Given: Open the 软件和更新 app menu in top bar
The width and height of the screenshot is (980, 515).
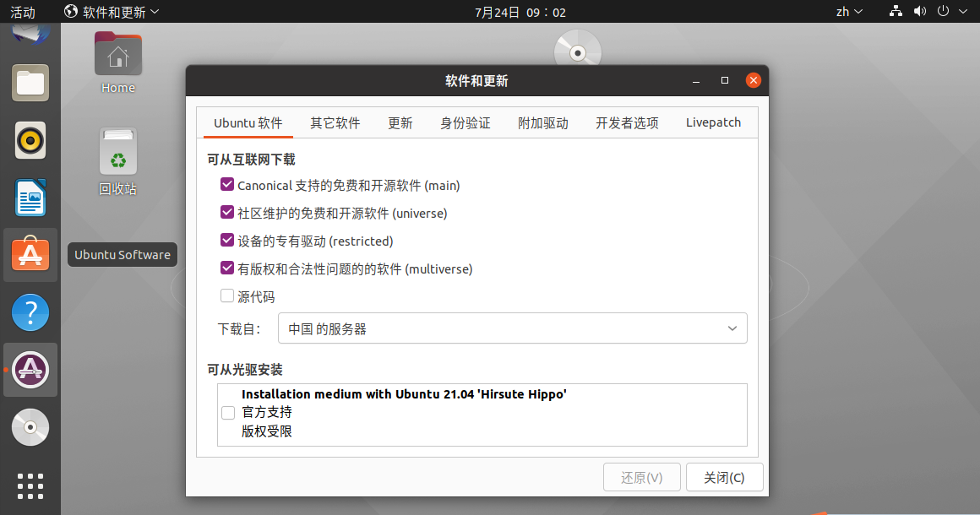Looking at the screenshot, I should pyautogui.click(x=112, y=11).
